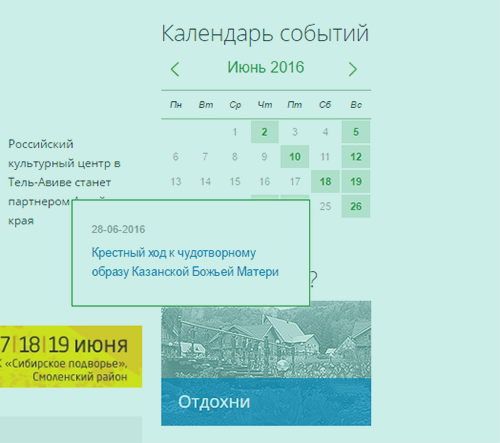
Task: Click calendar day 13
Action: tap(176, 181)
